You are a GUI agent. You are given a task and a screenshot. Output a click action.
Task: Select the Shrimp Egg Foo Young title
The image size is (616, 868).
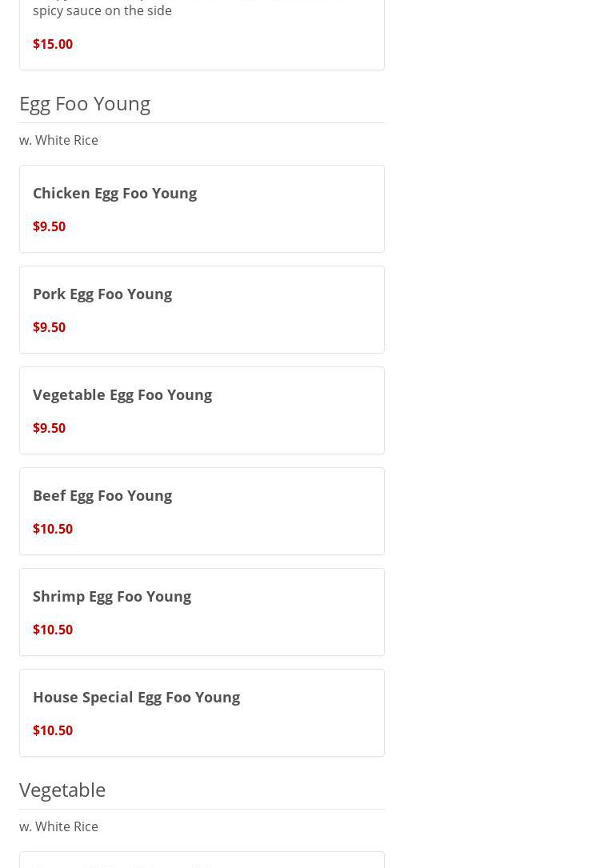[x=112, y=596]
